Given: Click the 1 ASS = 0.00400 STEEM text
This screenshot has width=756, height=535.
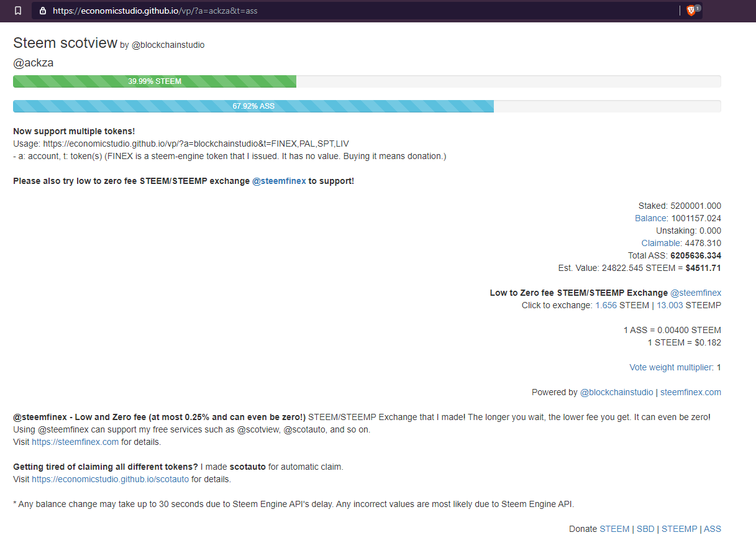Looking at the screenshot, I should coord(672,330).
